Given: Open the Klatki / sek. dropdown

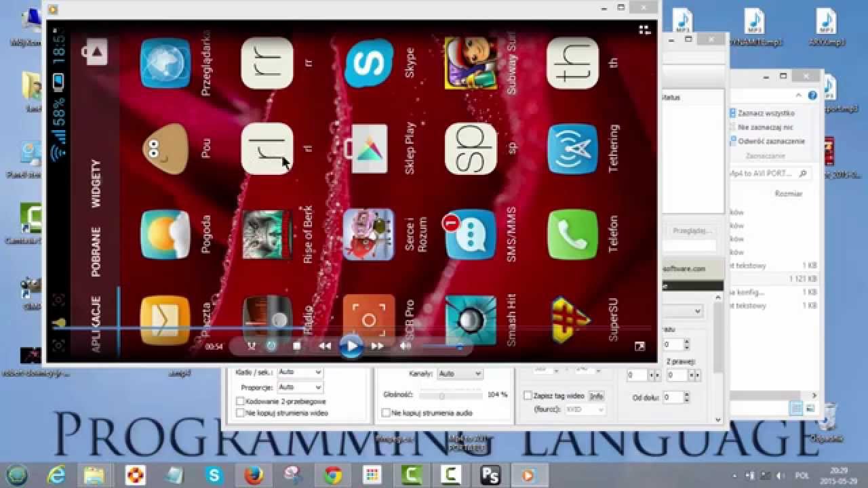Looking at the screenshot, I should coord(300,372).
